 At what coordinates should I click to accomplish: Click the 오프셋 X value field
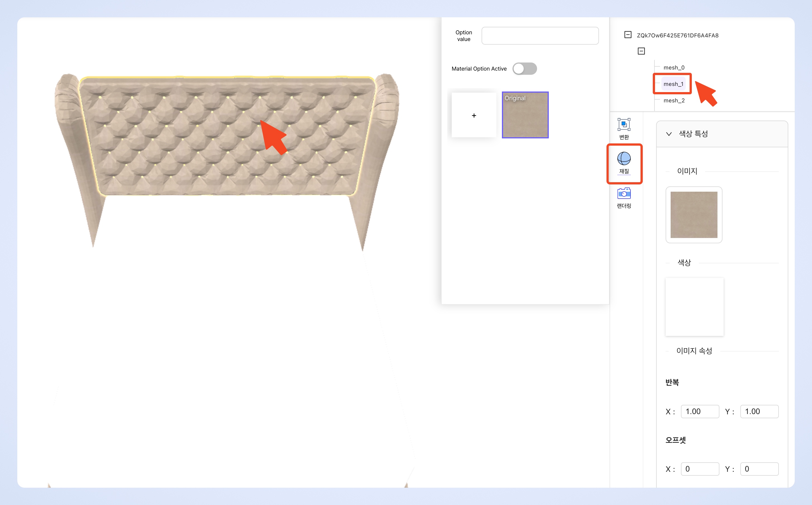point(700,469)
